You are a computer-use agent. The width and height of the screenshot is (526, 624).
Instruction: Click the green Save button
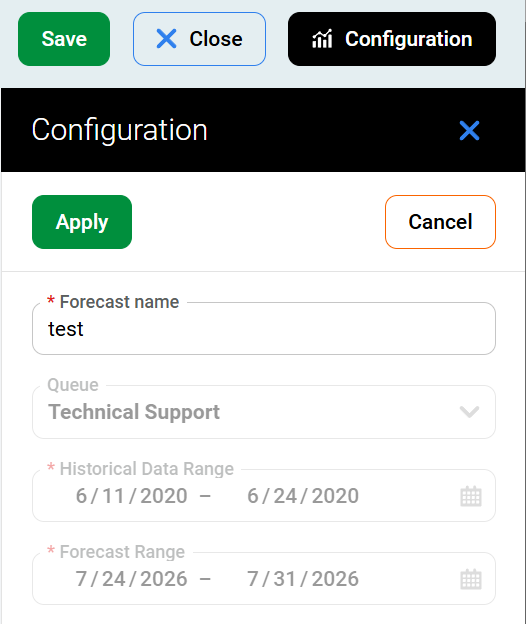[64, 39]
